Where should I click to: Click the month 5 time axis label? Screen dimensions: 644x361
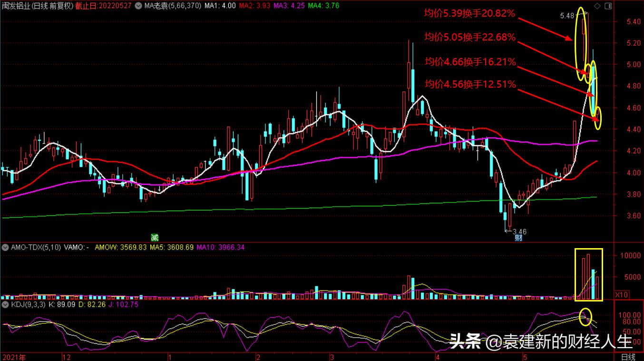tap(526, 357)
